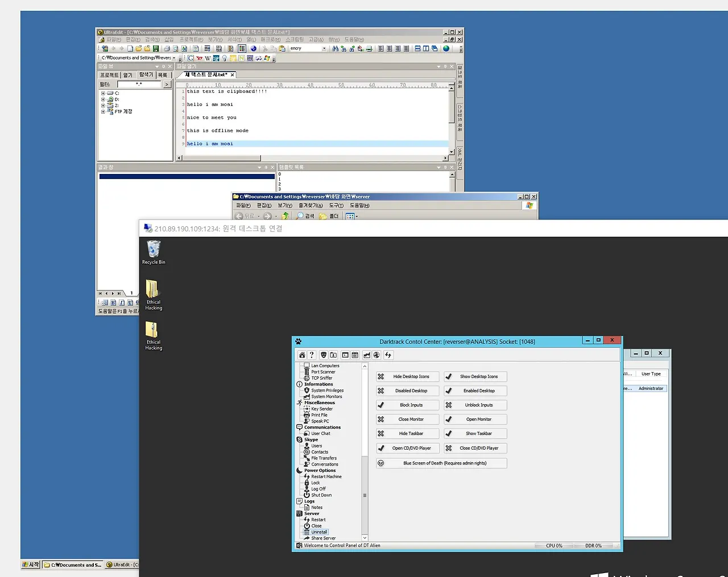Open the chart monitor icon in Darktrack toolbar
This screenshot has width=728, height=577.
(x=367, y=355)
